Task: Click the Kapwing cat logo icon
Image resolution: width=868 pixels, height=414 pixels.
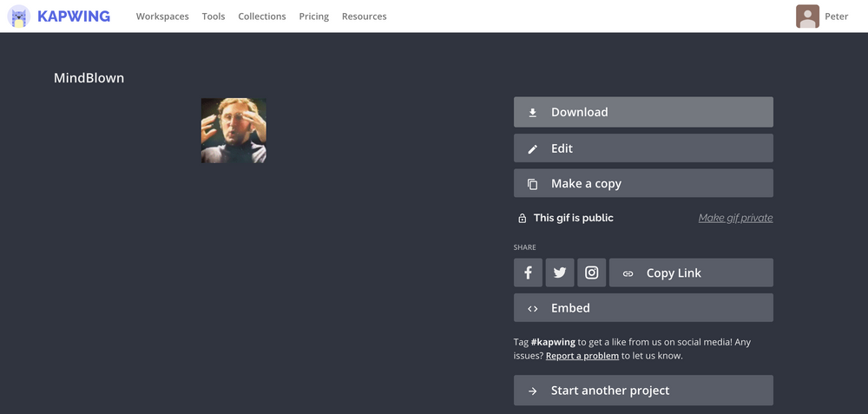Action: point(19,16)
